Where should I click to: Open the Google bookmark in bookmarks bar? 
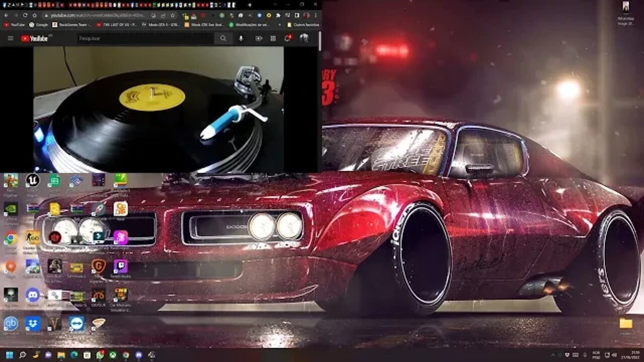click(39, 24)
